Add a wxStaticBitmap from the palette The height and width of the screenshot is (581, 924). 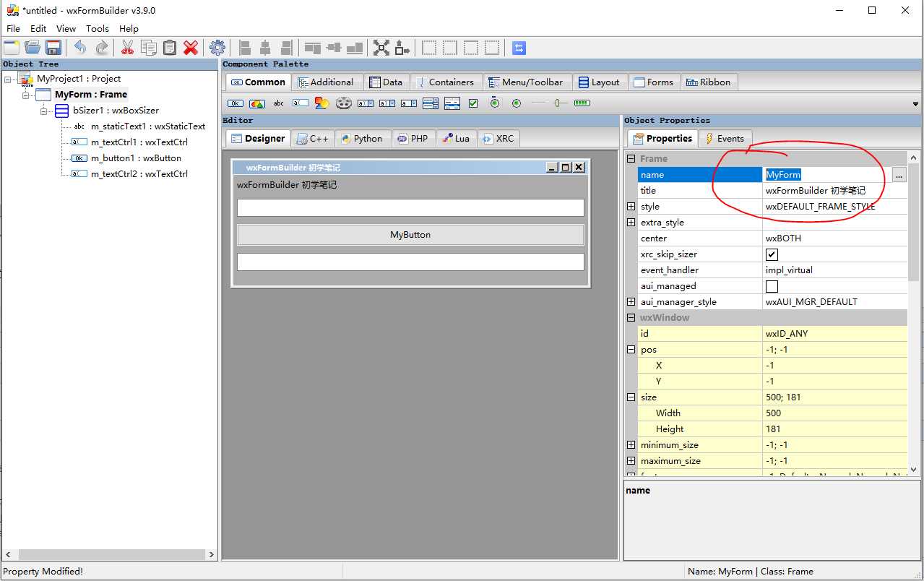coord(321,103)
